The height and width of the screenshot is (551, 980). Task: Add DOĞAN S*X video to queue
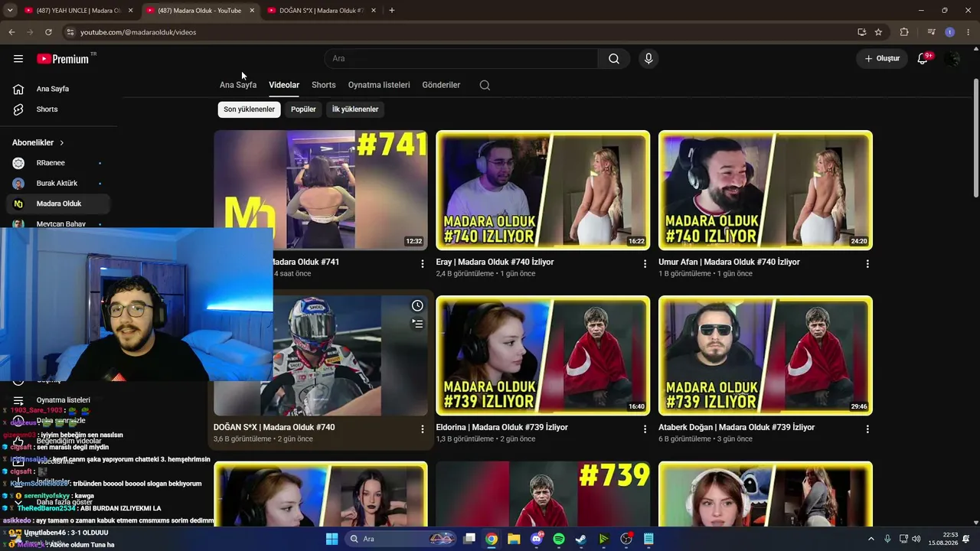coord(417,324)
